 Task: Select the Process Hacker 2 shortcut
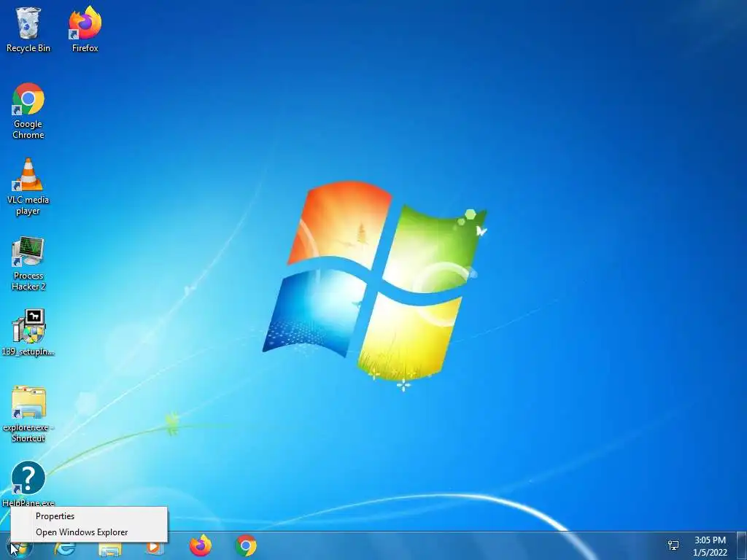click(x=28, y=263)
